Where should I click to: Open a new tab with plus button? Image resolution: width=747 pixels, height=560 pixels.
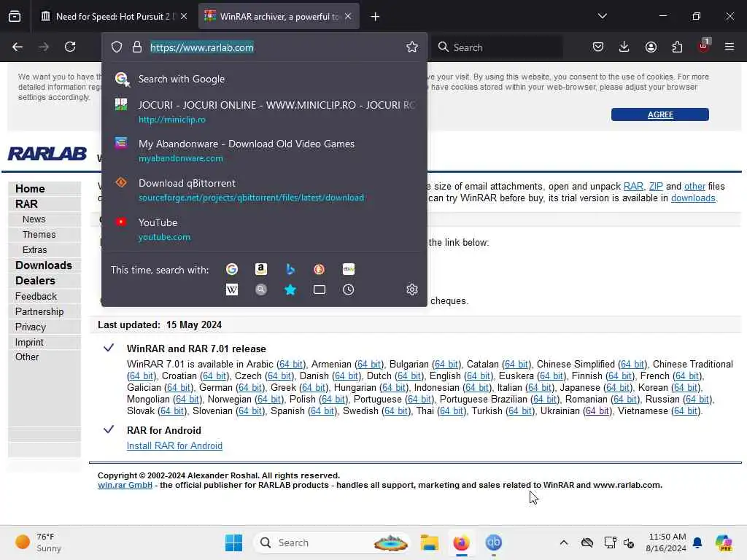(375, 17)
